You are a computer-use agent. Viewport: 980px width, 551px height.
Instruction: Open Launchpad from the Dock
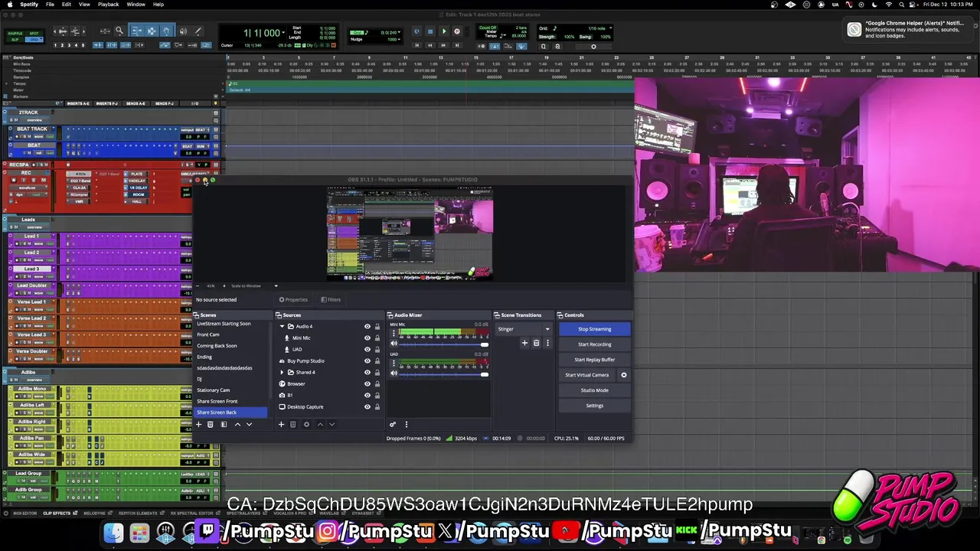coord(139,533)
